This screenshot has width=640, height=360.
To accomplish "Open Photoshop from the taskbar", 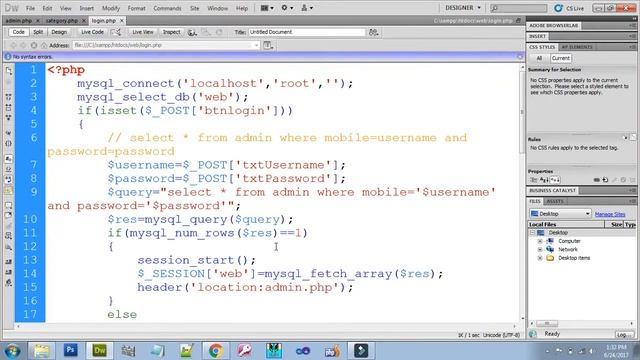I will click(x=71, y=350).
